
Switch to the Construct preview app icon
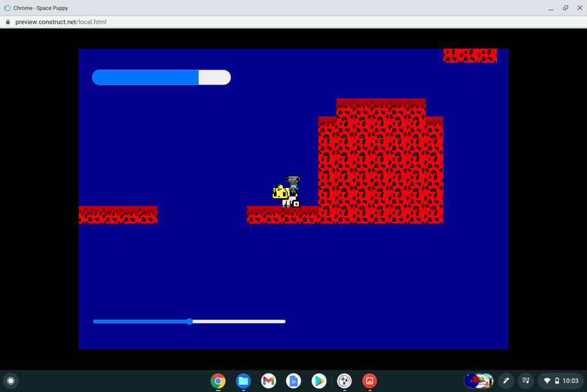344,381
